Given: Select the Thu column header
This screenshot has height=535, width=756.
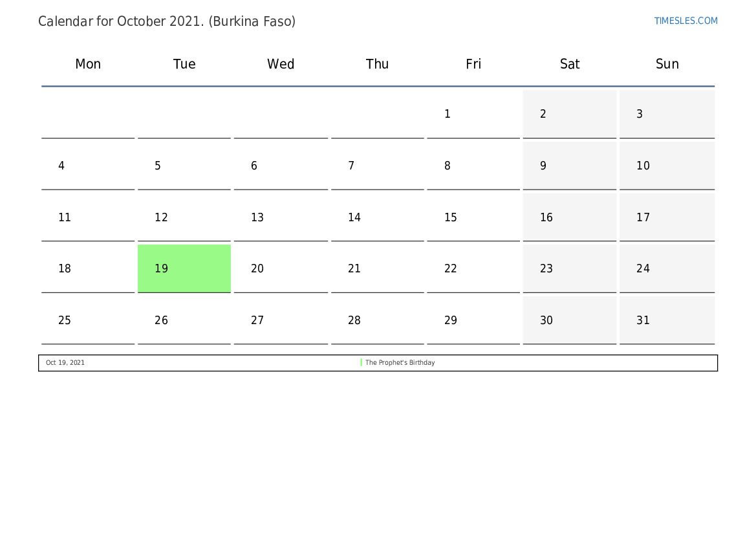Looking at the screenshot, I should tap(377, 64).
